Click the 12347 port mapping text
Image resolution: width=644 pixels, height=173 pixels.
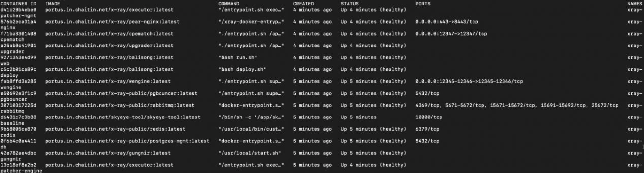pos(451,34)
